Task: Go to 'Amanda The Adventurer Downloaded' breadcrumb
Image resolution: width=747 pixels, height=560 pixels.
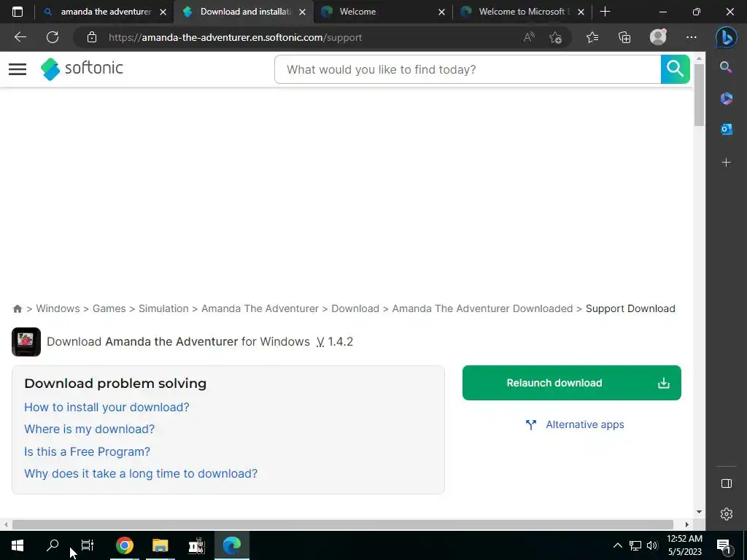Action: [482, 308]
